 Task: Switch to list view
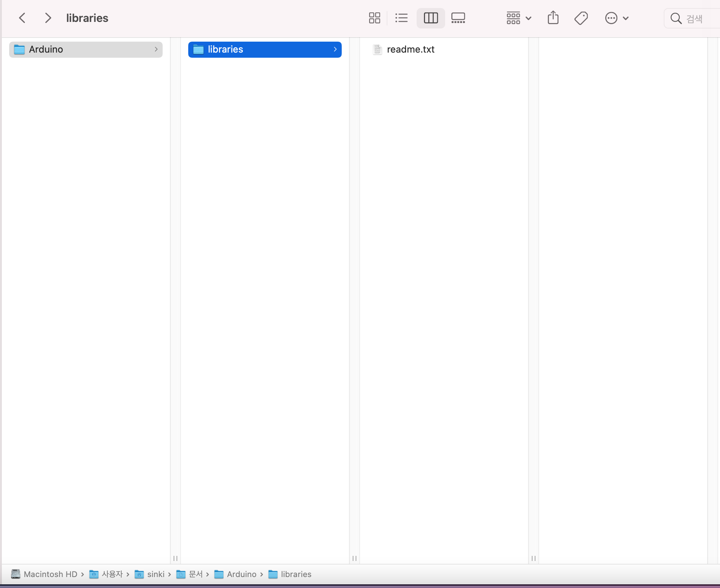(x=401, y=18)
